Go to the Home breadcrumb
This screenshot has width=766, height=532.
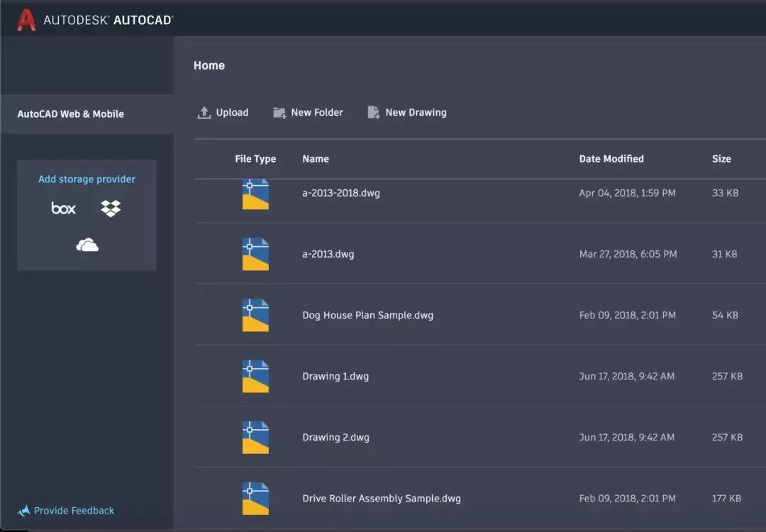pos(209,65)
